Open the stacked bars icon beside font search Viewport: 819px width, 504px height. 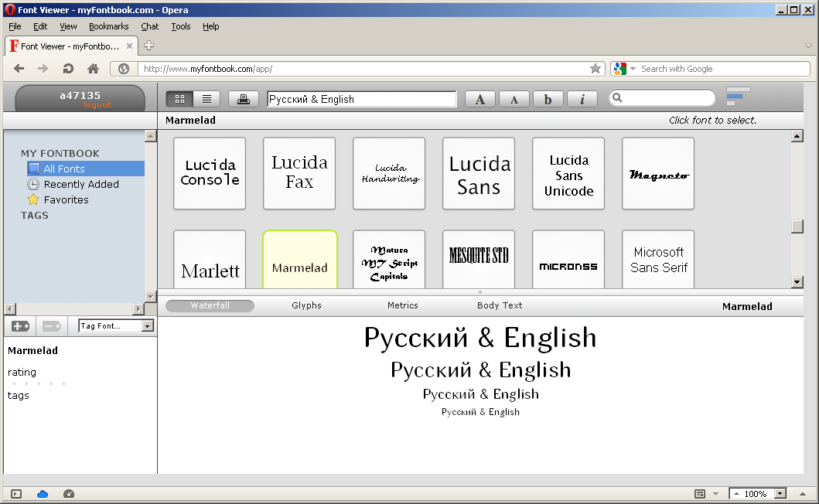pyautogui.click(x=738, y=97)
